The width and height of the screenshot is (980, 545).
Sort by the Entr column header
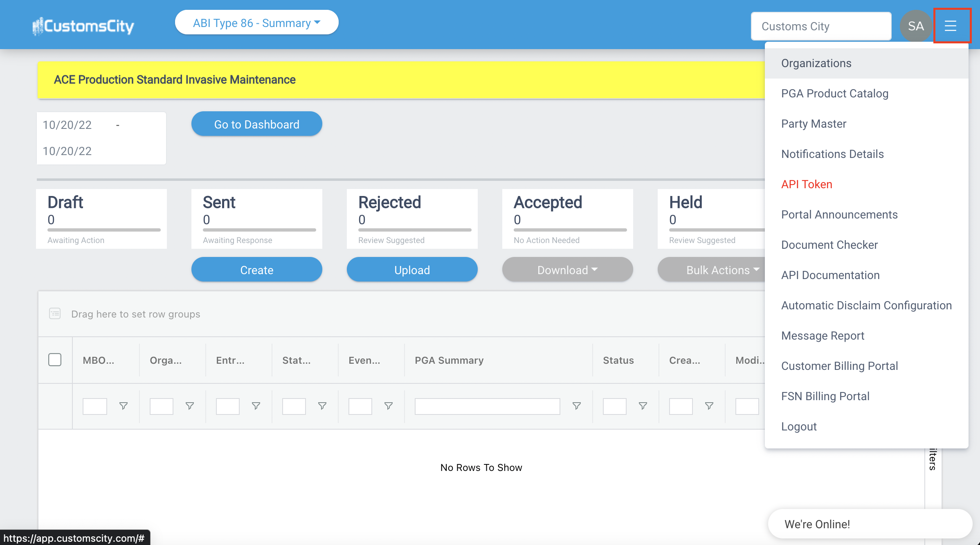click(x=230, y=360)
